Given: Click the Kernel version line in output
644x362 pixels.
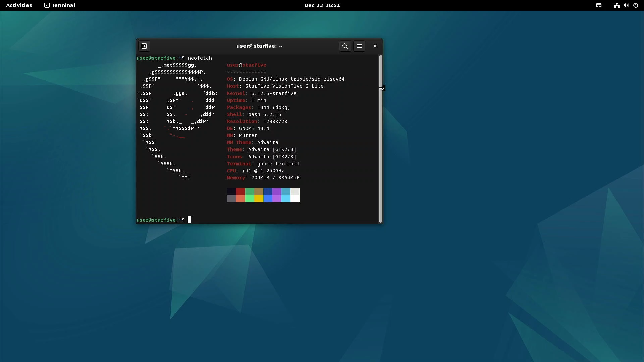Looking at the screenshot, I should (x=262, y=93).
